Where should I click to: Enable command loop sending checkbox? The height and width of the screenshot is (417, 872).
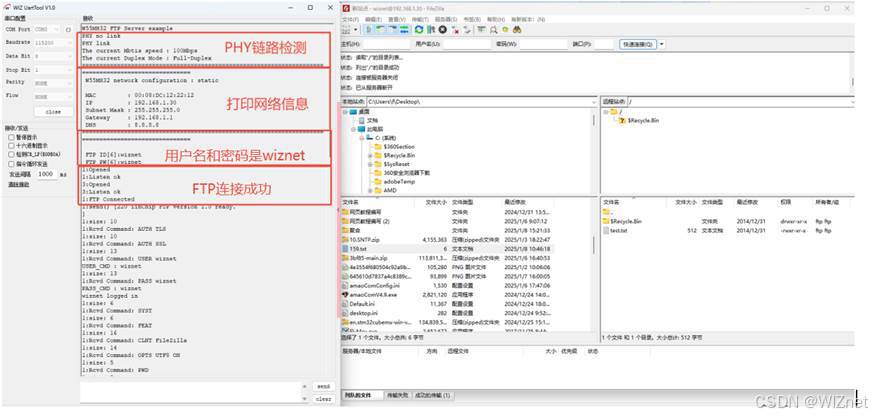tap(11, 164)
